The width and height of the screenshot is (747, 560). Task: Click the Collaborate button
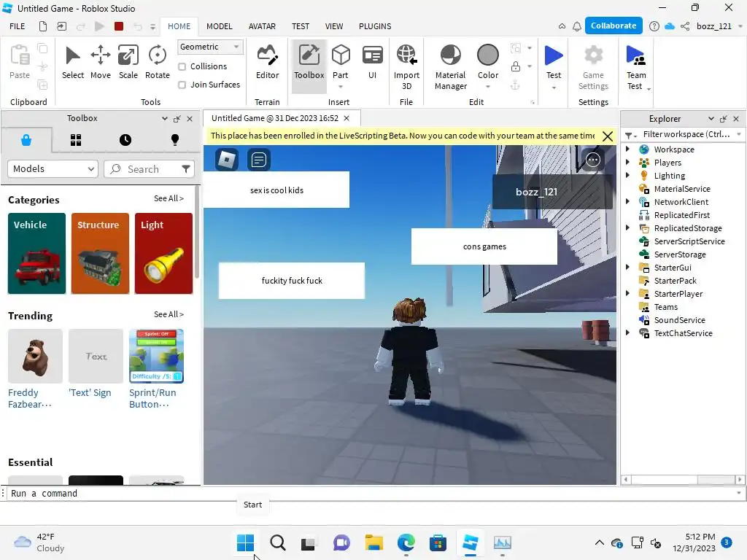613,26
